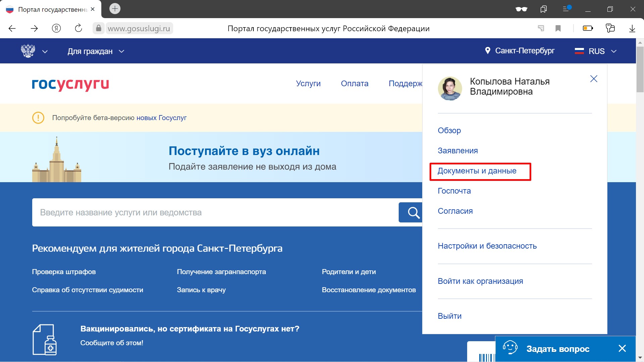Click the university building illustration
Screen dimensions: 644x362
57,160
